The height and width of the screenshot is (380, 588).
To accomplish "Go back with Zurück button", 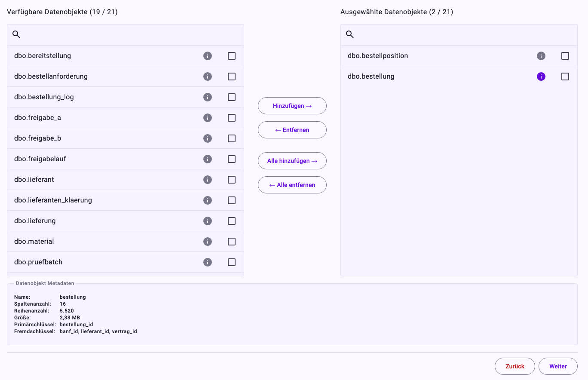I will [515, 366].
